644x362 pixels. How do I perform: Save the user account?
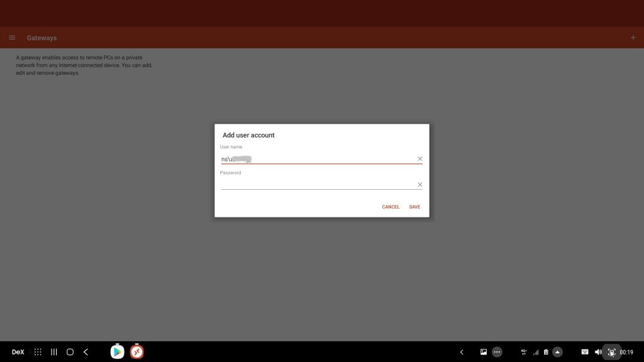(414, 207)
